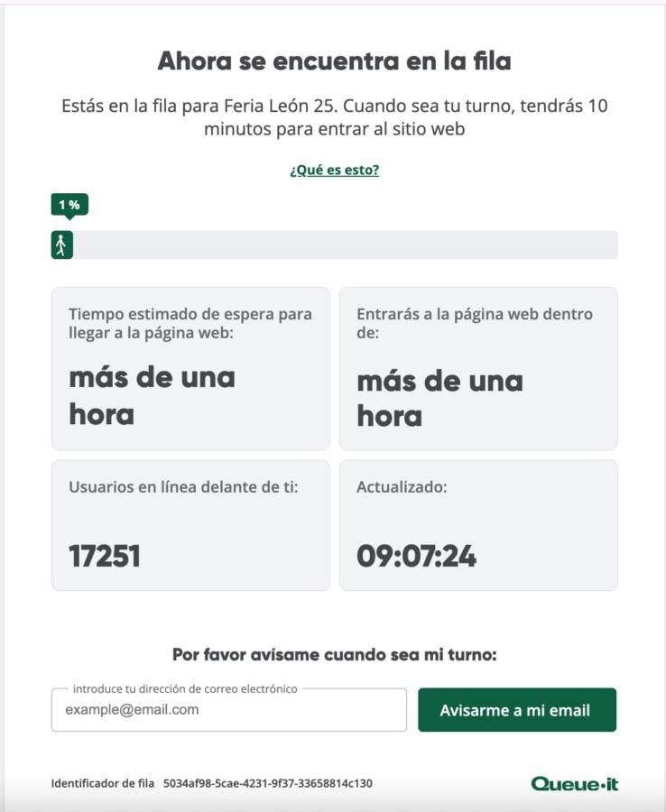Click the "Ahora se encuentra en la fila" heading
The width and height of the screenshot is (666, 812).
(334, 60)
